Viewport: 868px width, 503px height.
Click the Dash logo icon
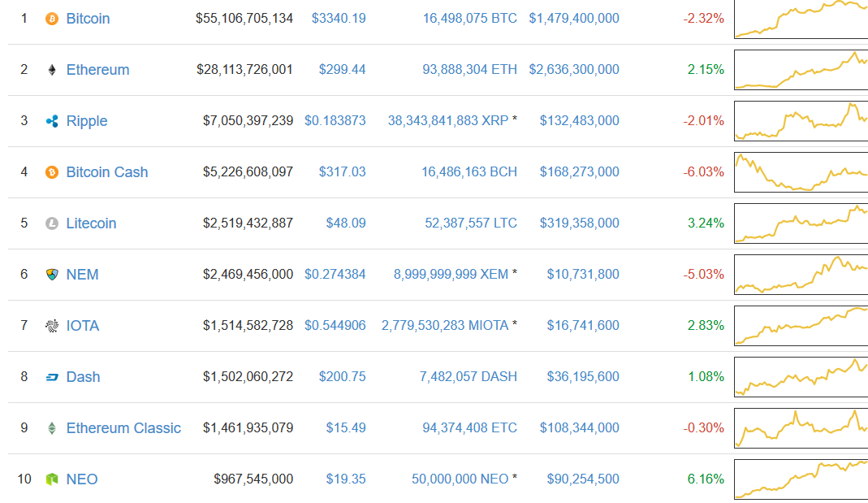point(52,377)
